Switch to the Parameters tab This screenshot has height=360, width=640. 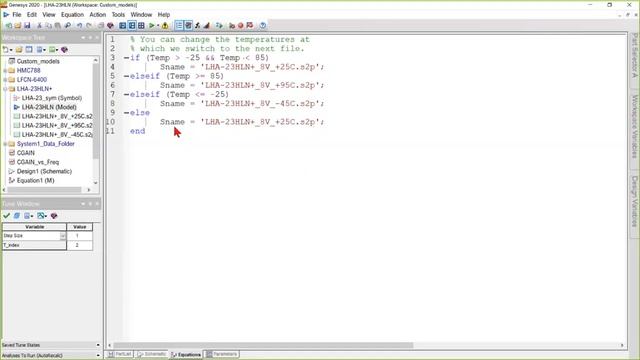click(x=222, y=354)
